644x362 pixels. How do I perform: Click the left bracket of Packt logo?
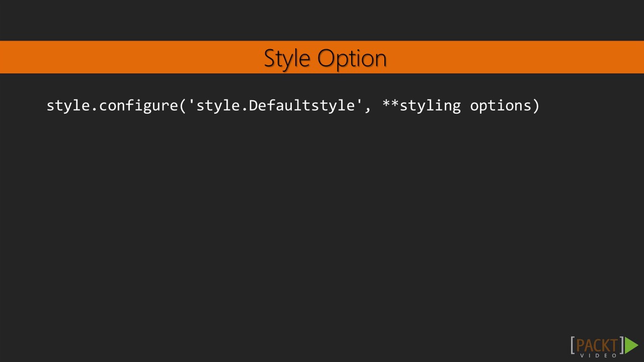pyautogui.click(x=573, y=345)
